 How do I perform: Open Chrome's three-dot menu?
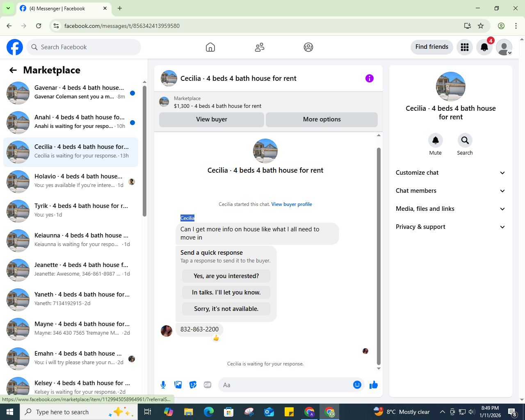[x=516, y=26]
